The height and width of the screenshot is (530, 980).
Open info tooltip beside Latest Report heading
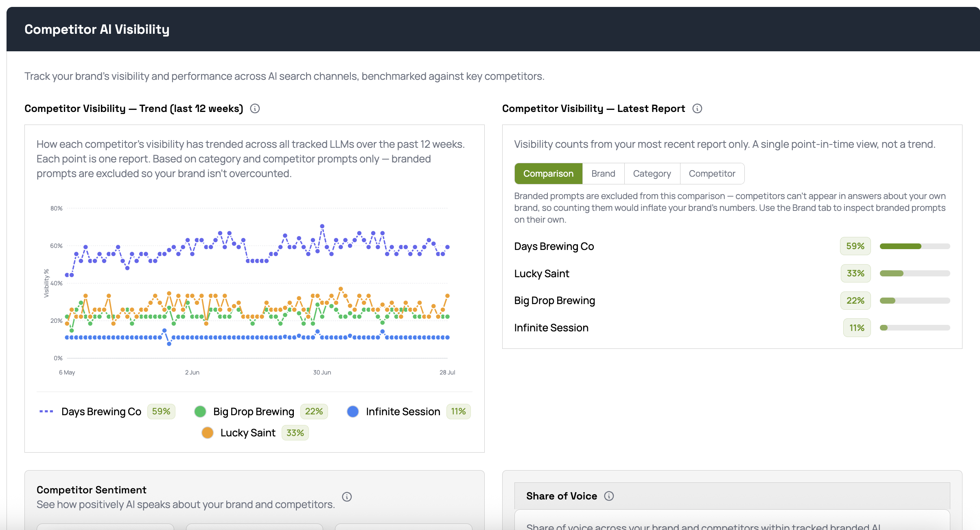pos(697,109)
